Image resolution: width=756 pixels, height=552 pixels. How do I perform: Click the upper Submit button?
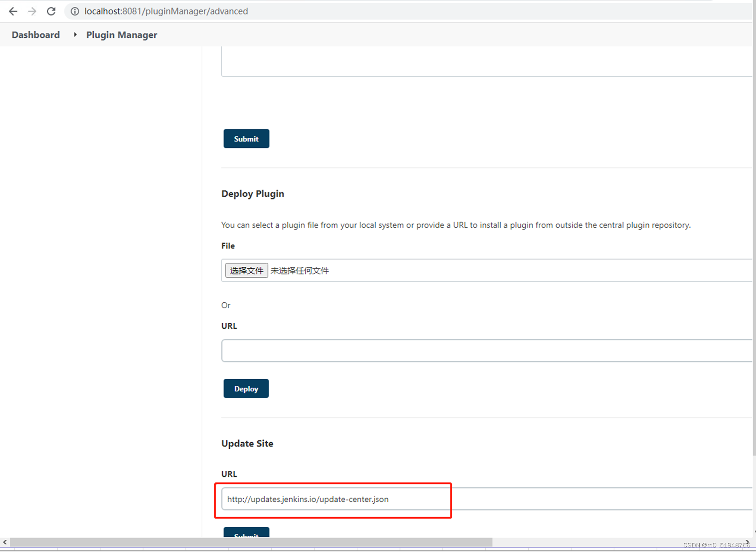pyautogui.click(x=246, y=139)
